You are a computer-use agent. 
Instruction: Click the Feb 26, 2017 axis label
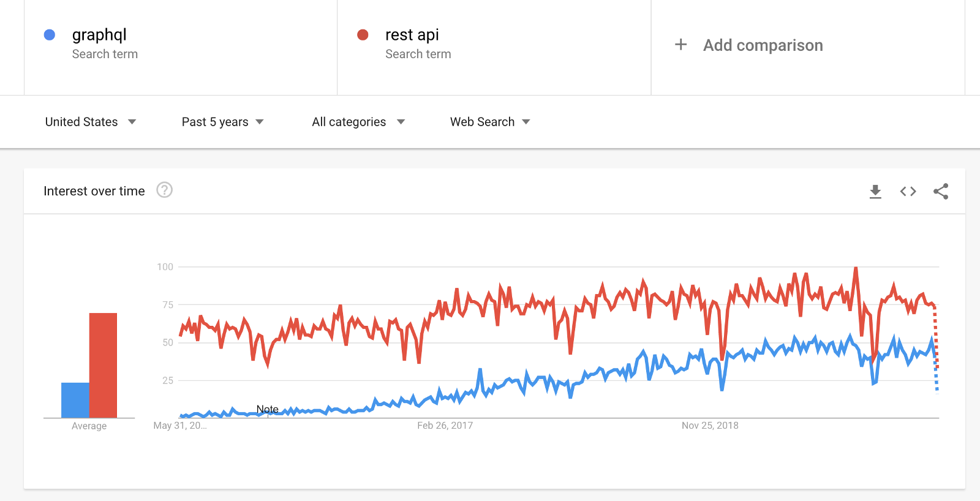tap(444, 425)
